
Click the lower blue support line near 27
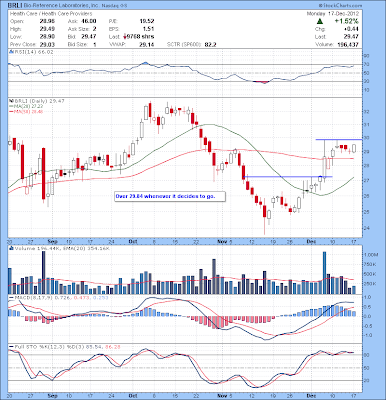[x=288, y=176]
